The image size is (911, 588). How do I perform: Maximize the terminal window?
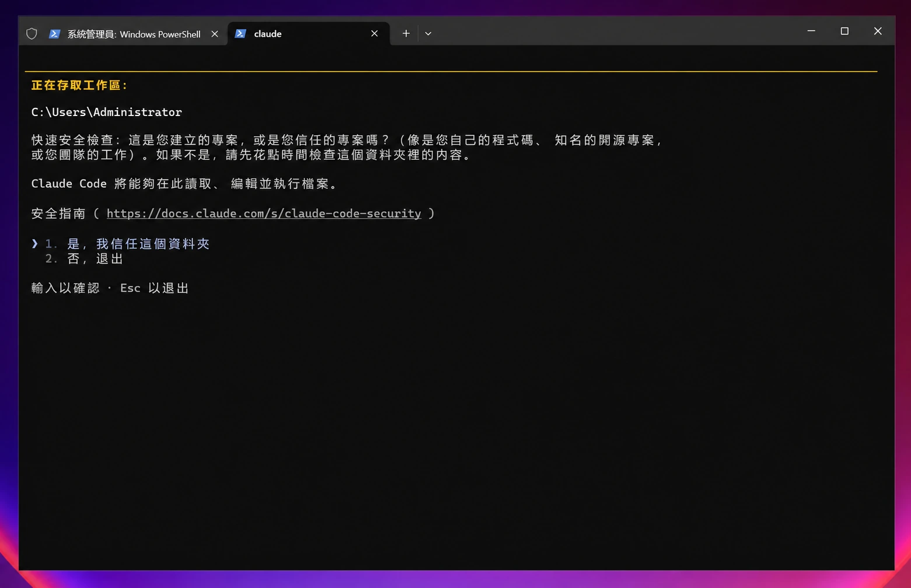point(844,31)
